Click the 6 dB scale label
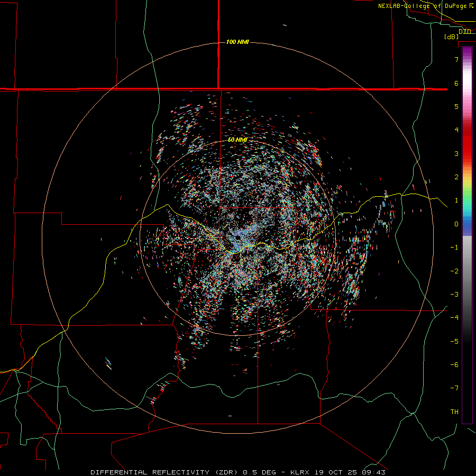This screenshot has width=476, height=476. tap(456, 83)
